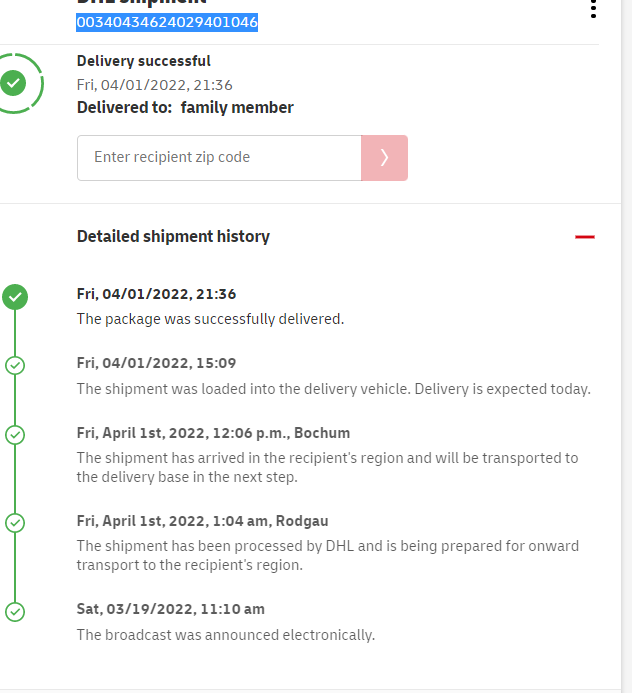The width and height of the screenshot is (632, 693).
Task: Click the Sat, 03/19/2022, 11:10 am heading
Action: [170, 609]
